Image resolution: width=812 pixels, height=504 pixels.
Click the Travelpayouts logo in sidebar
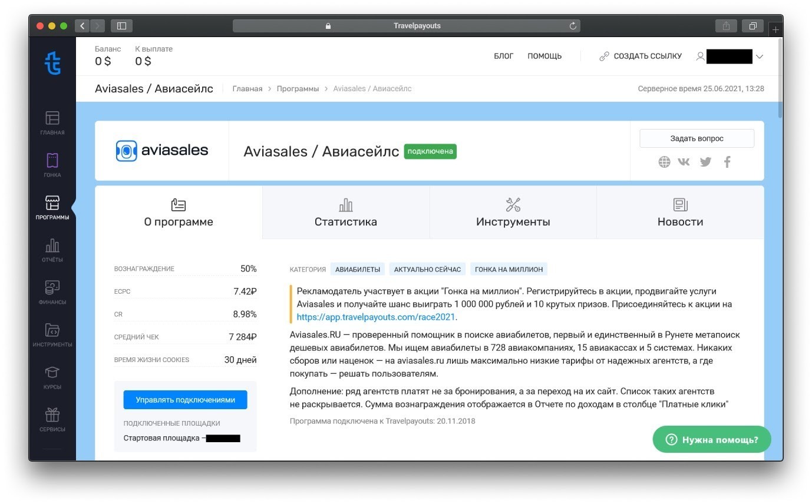pyautogui.click(x=52, y=63)
